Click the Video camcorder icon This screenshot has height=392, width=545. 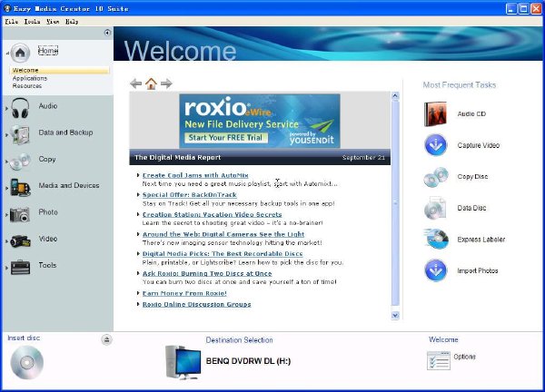click(x=20, y=241)
